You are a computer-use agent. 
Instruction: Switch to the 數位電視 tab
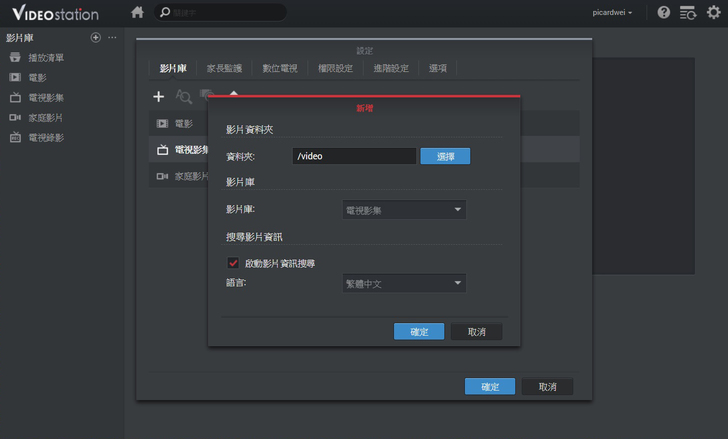point(279,68)
